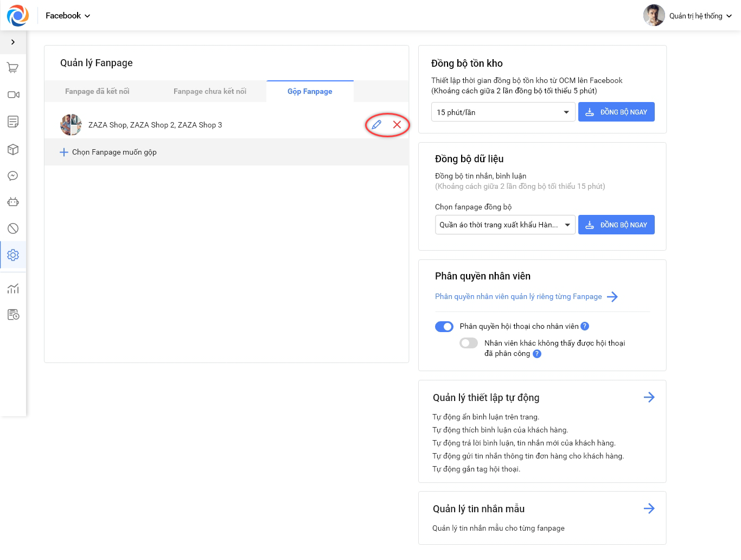Click ĐỒNG BỘ NGAY for inventory sync

pyautogui.click(x=616, y=112)
